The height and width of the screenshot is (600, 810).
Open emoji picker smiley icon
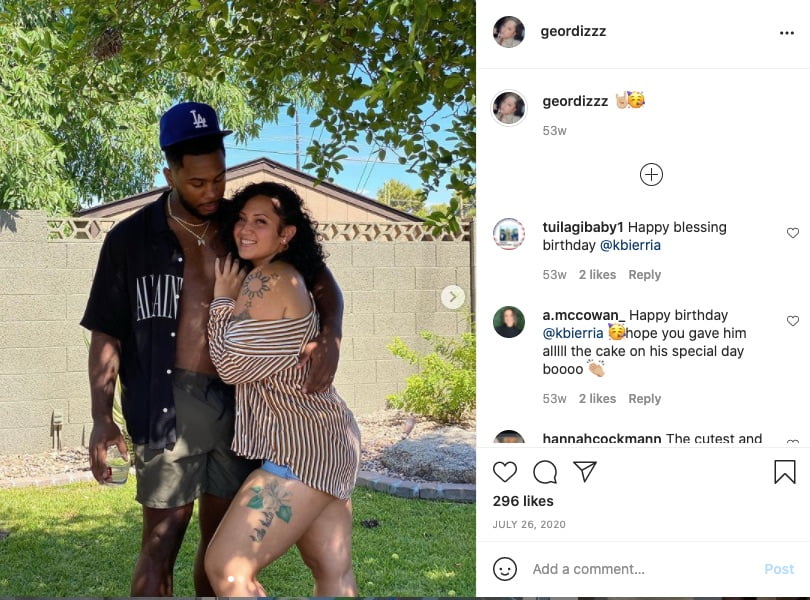(x=505, y=569)
